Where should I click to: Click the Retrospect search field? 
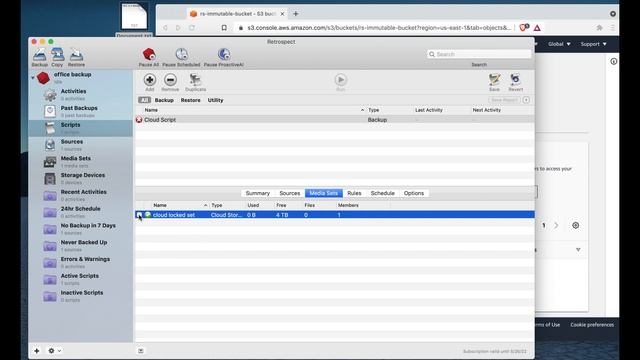pos(479,54)
